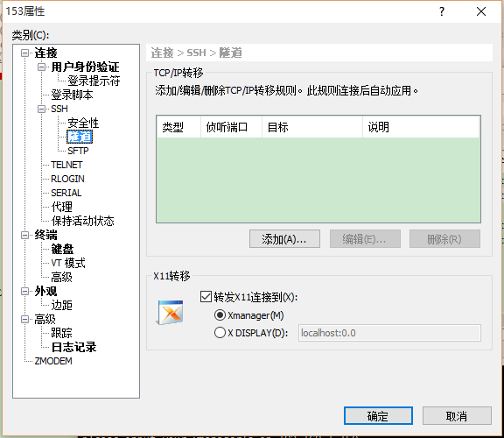The height and width of the screenshot is (438, 504).
Task: Select RLOGIN category
Action: [x=68, y=179]
